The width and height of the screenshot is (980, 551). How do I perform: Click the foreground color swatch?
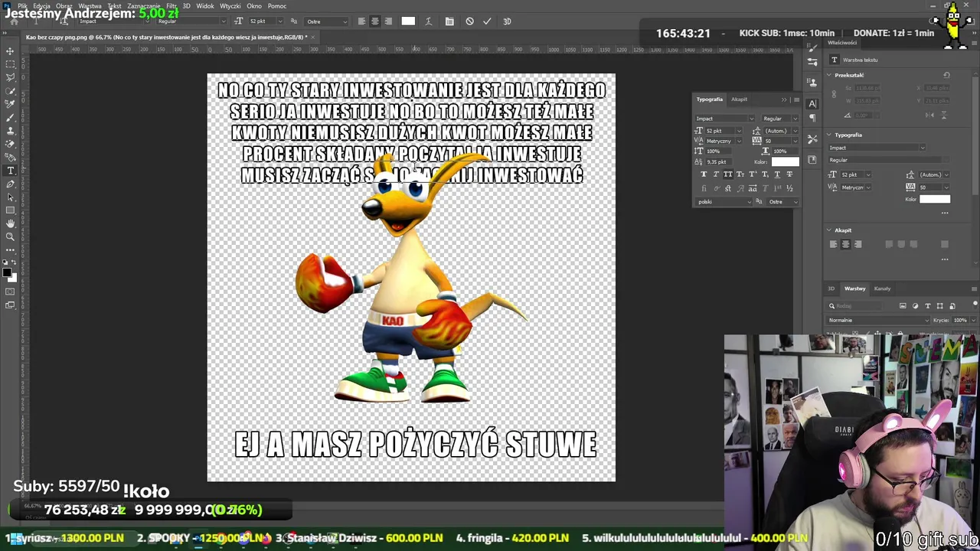pos(7,272)
